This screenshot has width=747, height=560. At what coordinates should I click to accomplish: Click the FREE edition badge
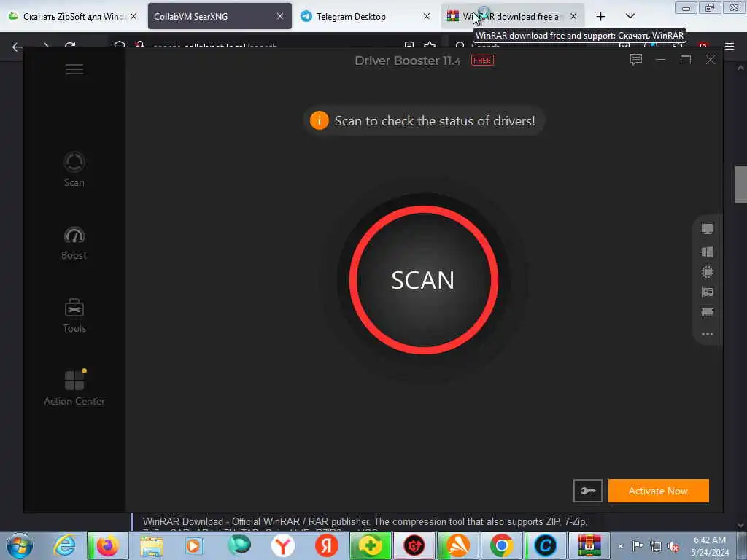pyautogui.click(x=482, y=61)
